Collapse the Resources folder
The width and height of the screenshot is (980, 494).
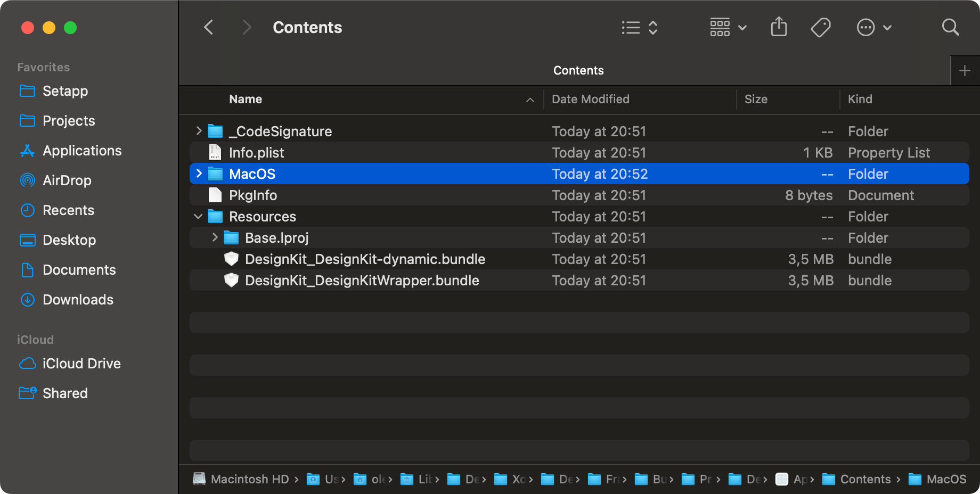point(198,217)
